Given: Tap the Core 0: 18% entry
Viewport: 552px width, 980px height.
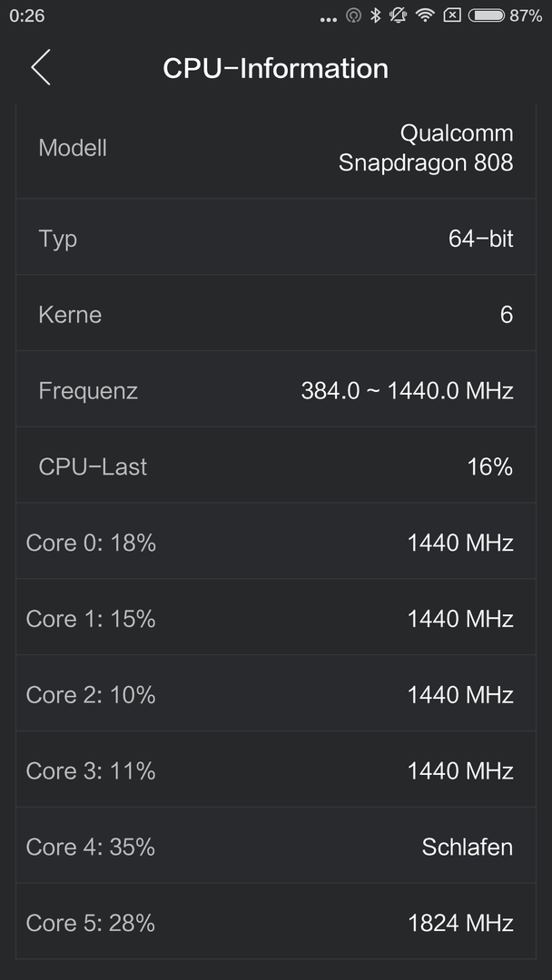Looking at the screenshot, I should [x=276, y=542].
